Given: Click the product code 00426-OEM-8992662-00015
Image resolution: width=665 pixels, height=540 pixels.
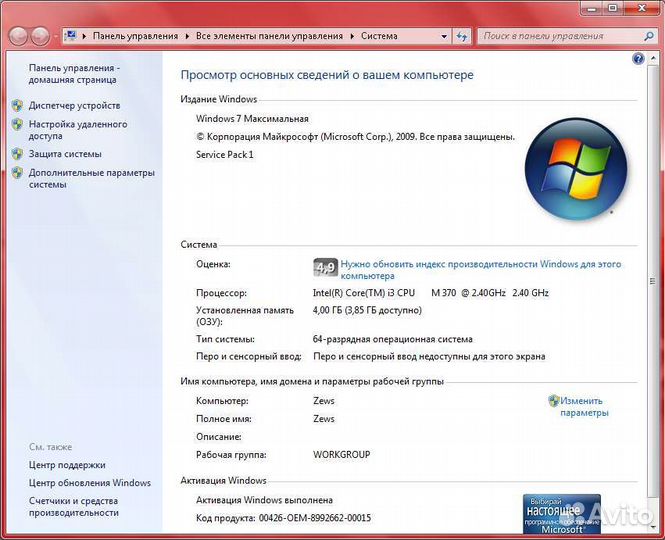Looking at the screenshot, I should tap(315, 518).
